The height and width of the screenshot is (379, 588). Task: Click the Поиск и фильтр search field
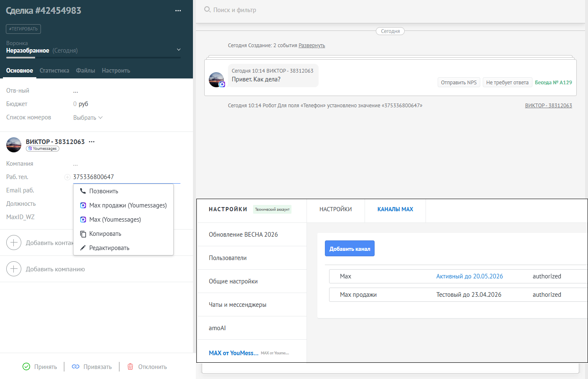[292, 10]
